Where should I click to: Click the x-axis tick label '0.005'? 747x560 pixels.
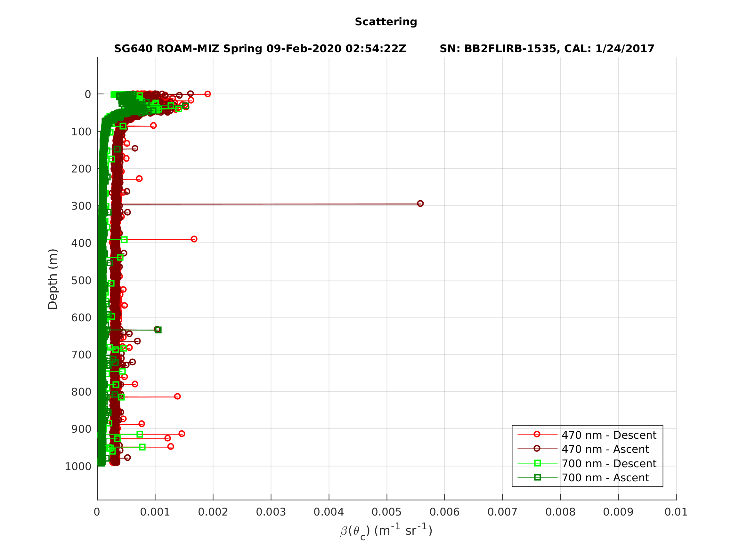coord(387,512)
